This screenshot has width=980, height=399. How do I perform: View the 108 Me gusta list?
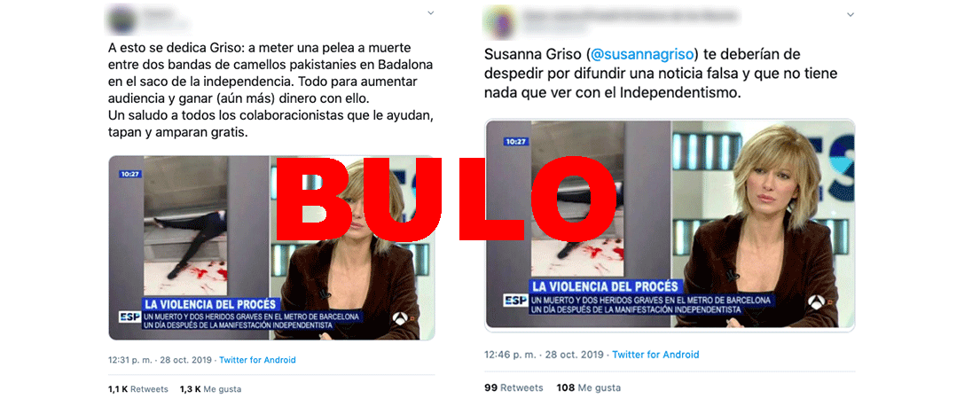coord(588,387)
